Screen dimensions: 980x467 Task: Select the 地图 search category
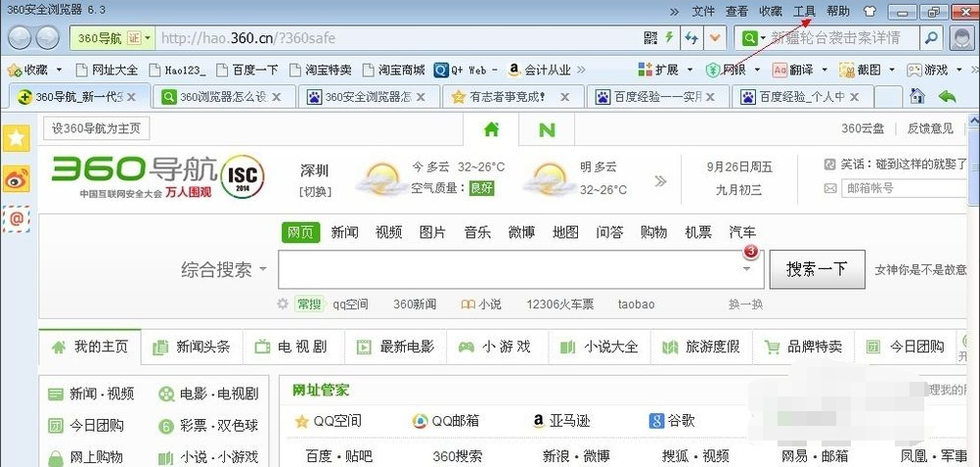point(565,232)
